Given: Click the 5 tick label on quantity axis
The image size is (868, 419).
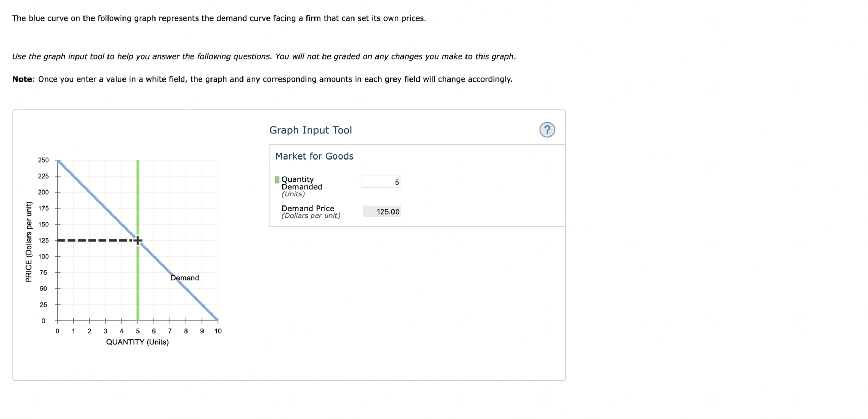Looking at the screenshot, I should (138, 331).
